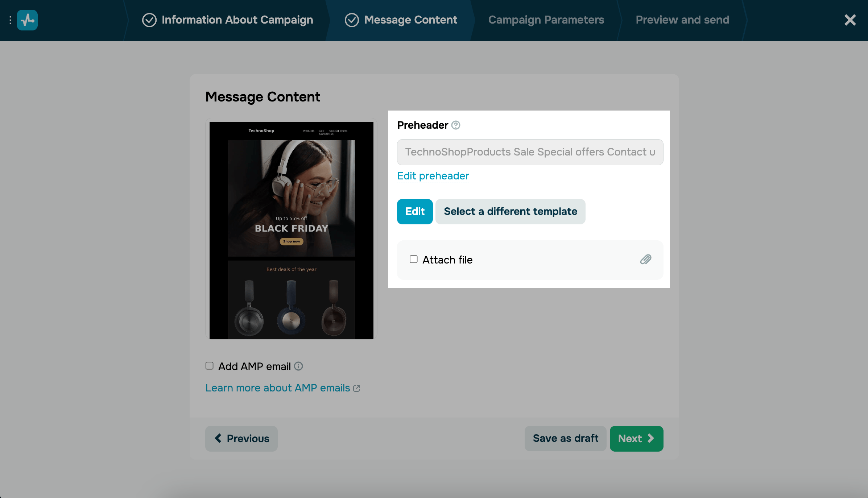Screen dimensions: 868x498
Task: Click the AMP email info icon
Action: tap(298, 366)
